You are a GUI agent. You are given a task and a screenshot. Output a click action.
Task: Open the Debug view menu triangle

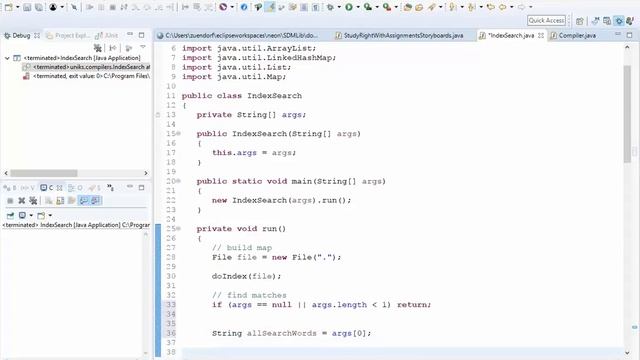143,48
